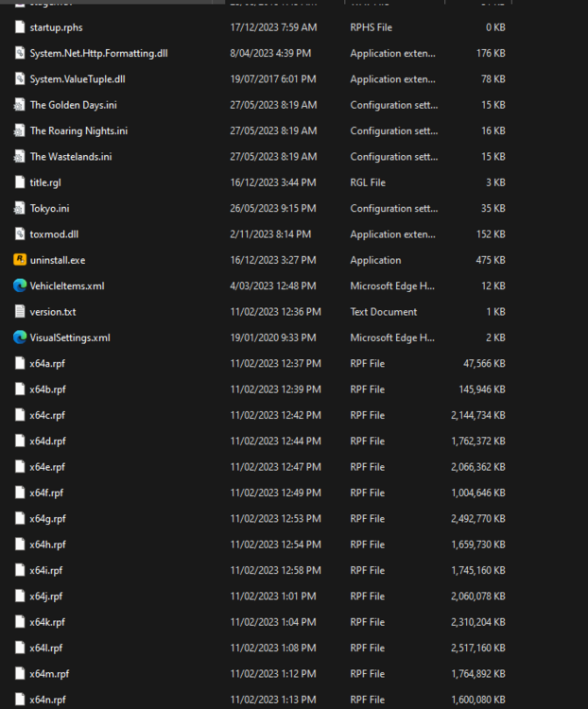
Task: Click the 475 KB size cell
Action: click(x=491, y=260)
